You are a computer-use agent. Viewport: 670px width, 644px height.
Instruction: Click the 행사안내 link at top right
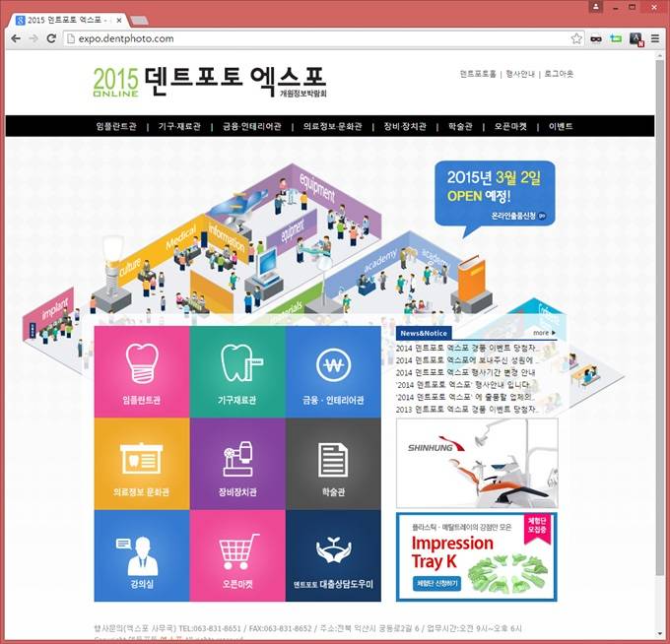coord(520,74)
